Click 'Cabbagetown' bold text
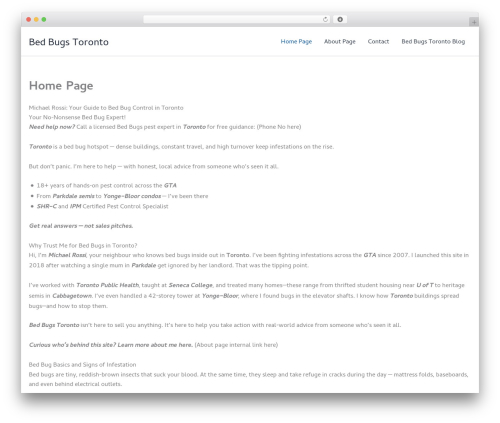Image resolution: width=500 pixels, height=423 pixels. pos(72,296)
